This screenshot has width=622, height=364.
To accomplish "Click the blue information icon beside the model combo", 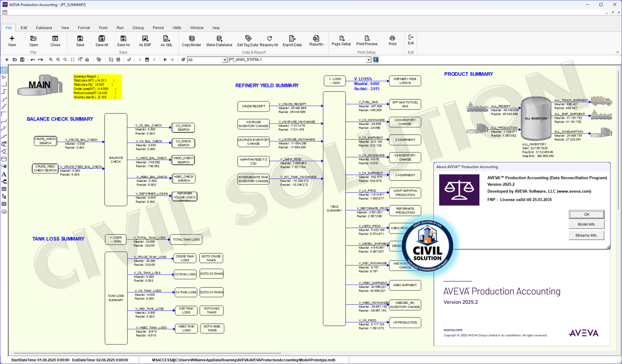I will tap(376, 60).
